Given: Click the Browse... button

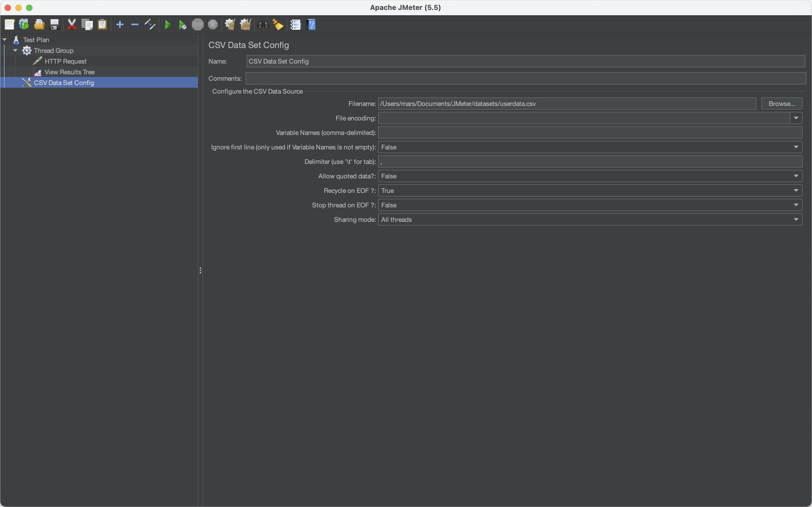Looking at the screenshot, I should click(782, 103).
